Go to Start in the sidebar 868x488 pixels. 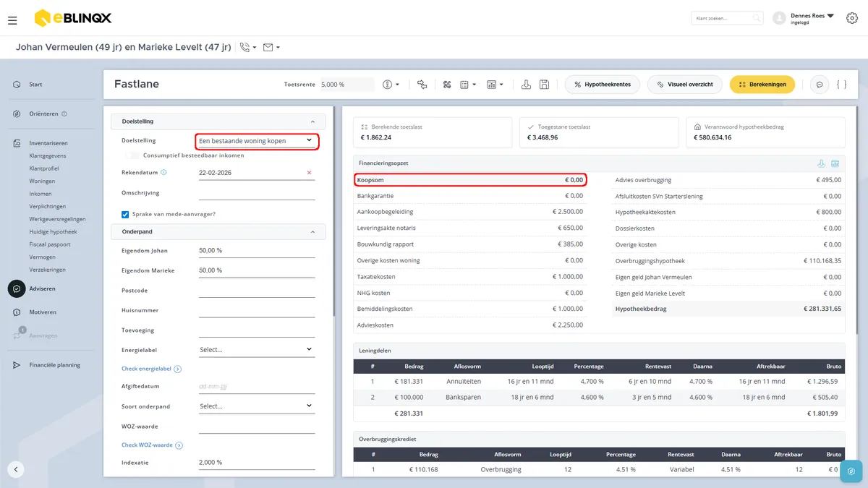coord(35,85)
